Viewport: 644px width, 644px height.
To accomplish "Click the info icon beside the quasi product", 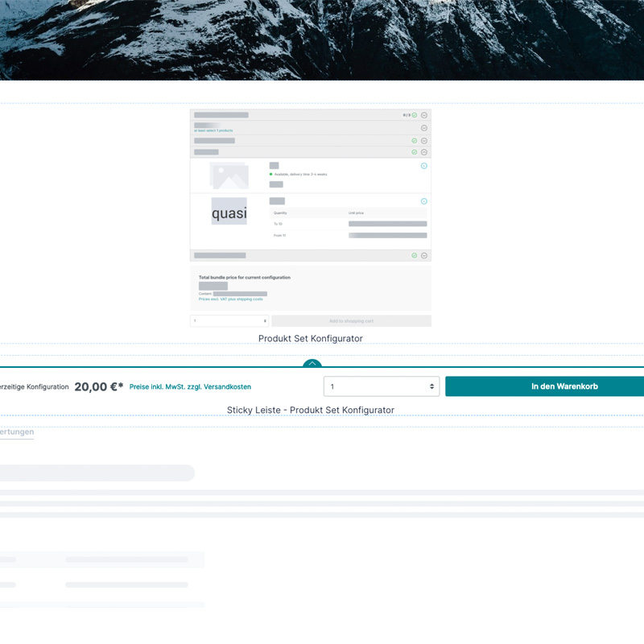I will [424, 201].
